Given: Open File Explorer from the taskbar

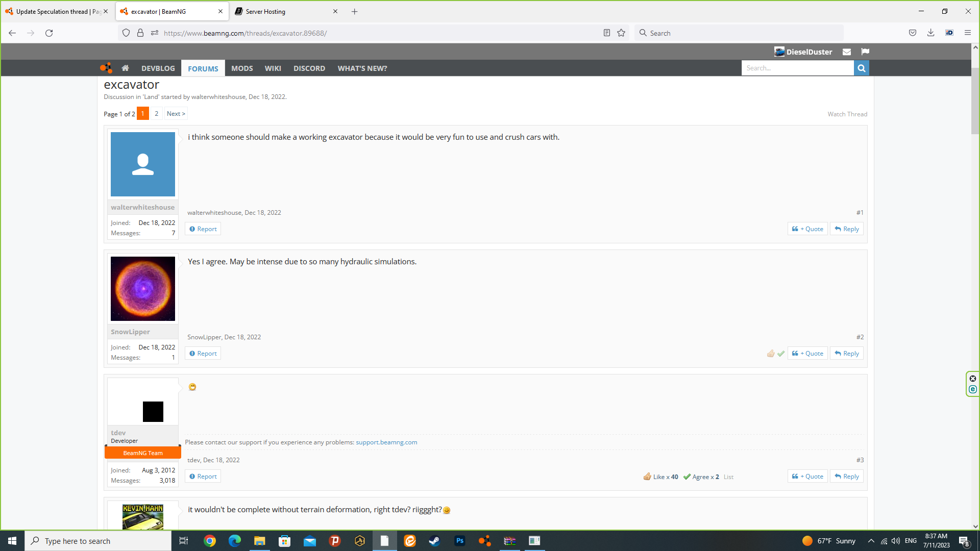Looking at the screenshot, I should pyautogui.click(x=260, y=541).
